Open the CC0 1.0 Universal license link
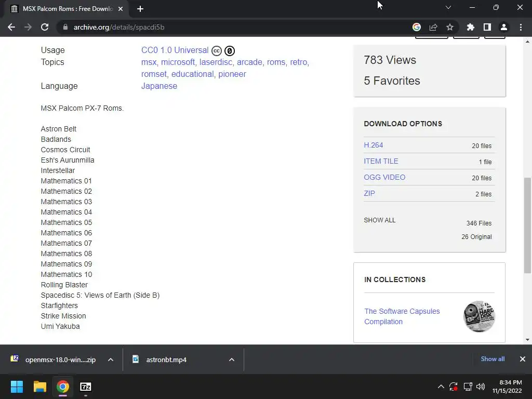 click(x=175, y=50)
